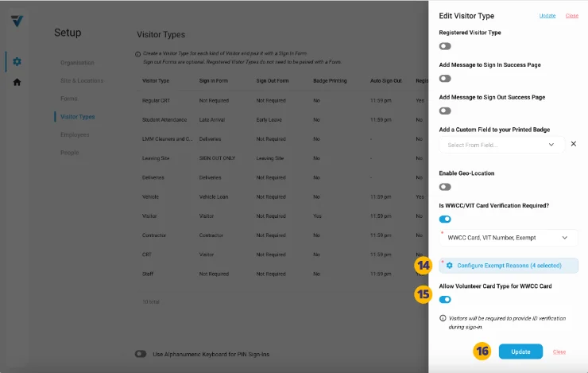Click the Close link next to Update button
588x373 pixels.
click(x=559, y=352)
